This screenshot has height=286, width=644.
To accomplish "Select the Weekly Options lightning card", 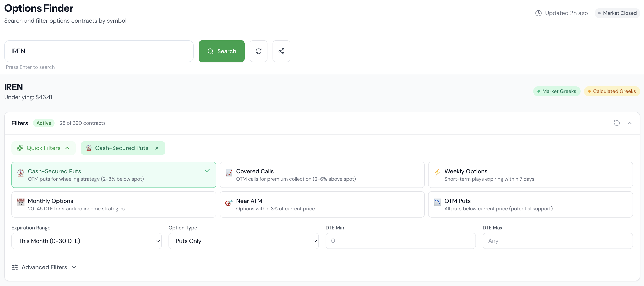I will coord(530,175).
